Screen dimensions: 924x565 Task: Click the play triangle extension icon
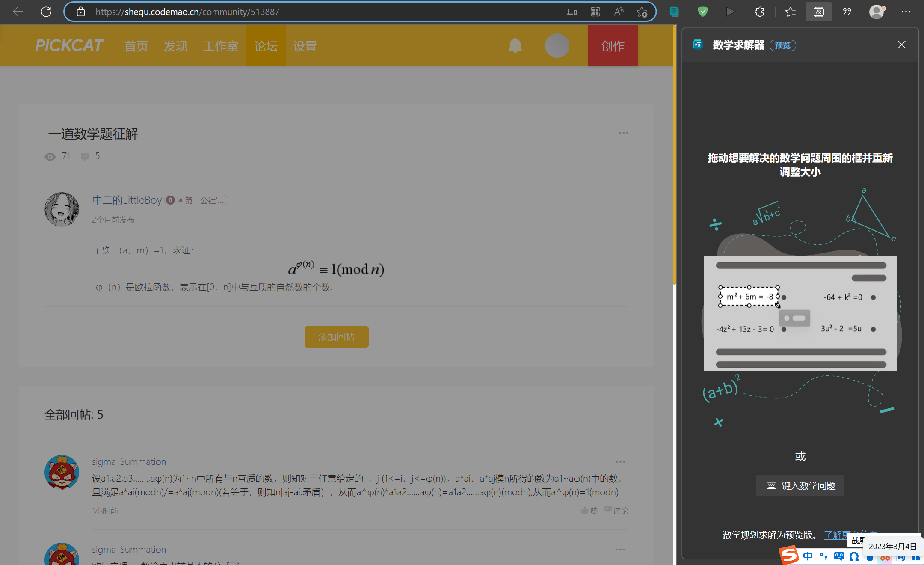[731, 12]
